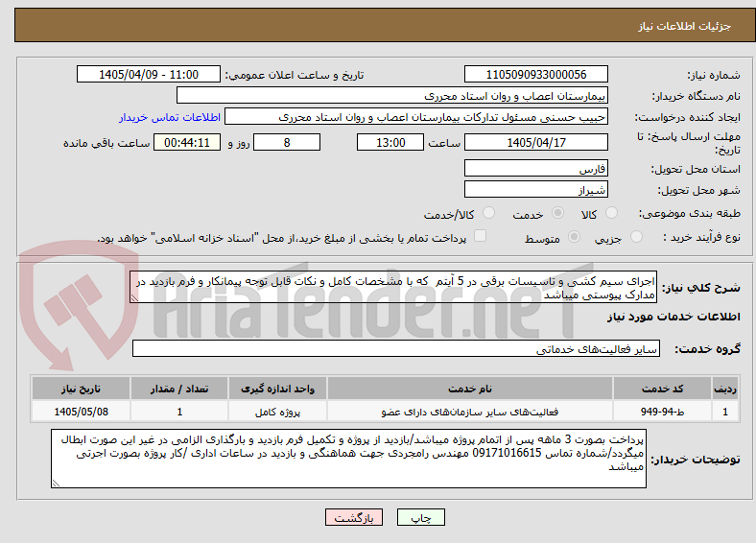Click the شهر محل تحویل label
The width and height of the screenshot is (756, 543).
698,190
